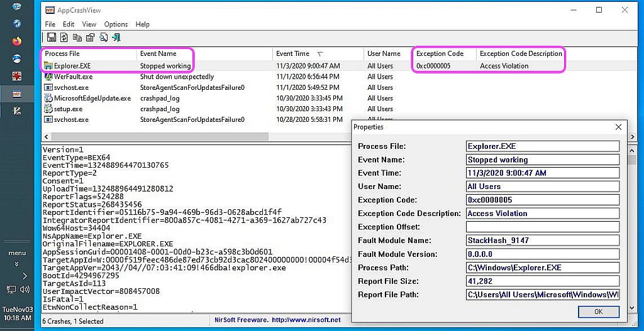Click the Process File field in Properties

click(x=543, y=146)
